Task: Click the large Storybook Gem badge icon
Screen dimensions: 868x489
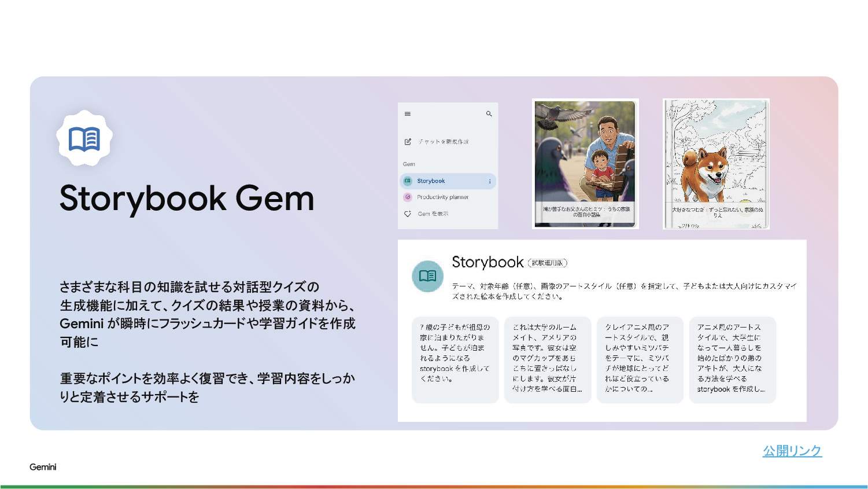Action: click(84, 138)
